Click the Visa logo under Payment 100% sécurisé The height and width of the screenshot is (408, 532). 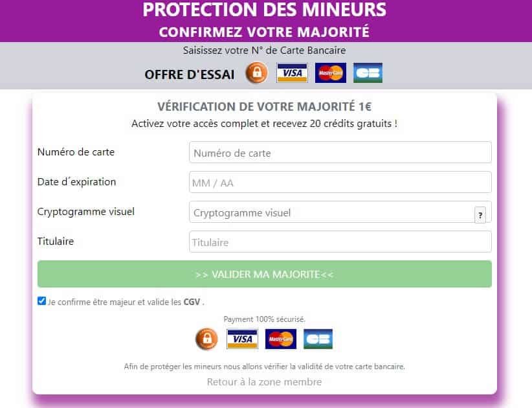(242, 339)
